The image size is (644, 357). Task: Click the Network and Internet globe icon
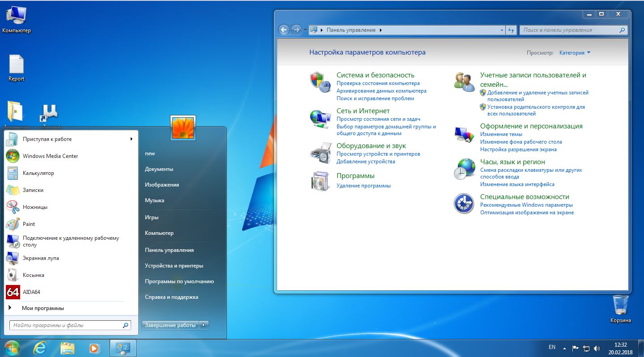pos(320,119)
